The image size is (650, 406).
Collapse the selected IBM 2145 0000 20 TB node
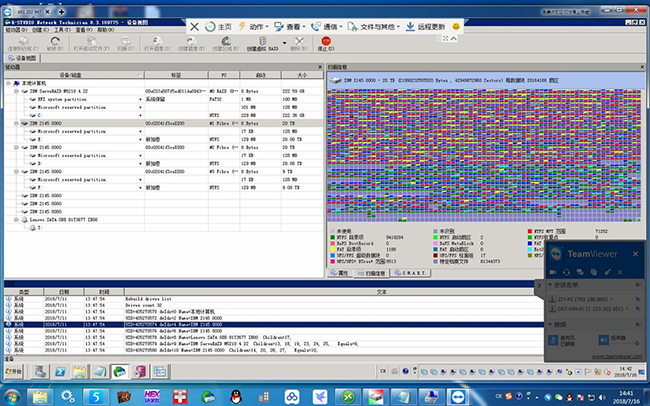(x=16, y=124)
